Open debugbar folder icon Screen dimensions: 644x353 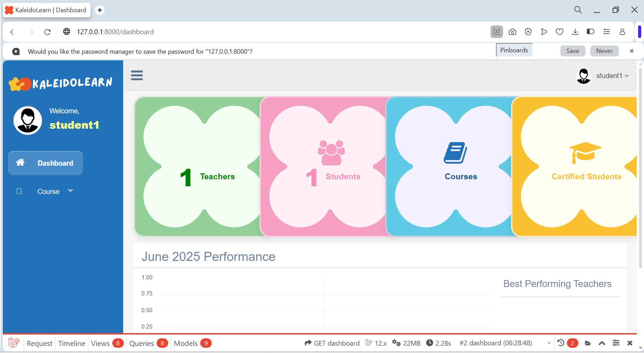pyautogui.click(x=588, y=343)
